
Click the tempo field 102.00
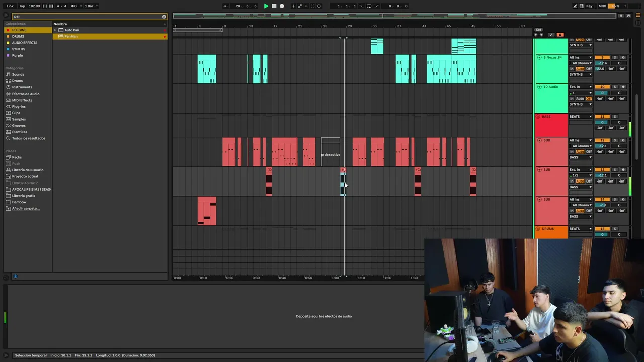34,6
